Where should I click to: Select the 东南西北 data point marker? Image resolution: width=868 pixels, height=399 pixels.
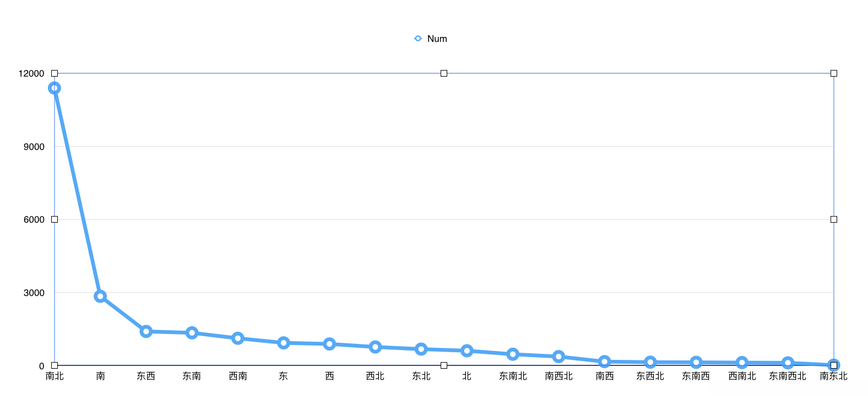[x=788, y=363]
